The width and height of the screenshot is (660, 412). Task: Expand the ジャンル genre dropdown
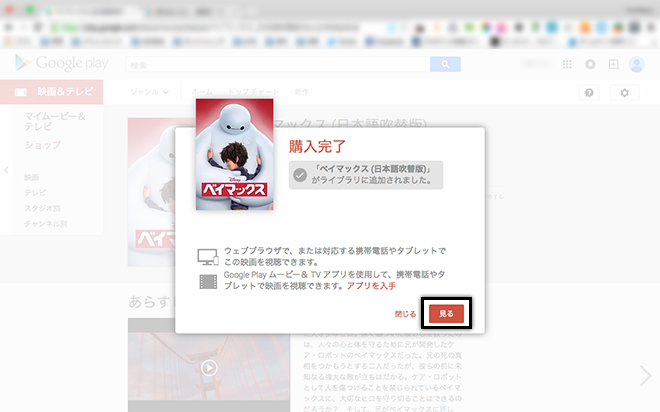149,92
